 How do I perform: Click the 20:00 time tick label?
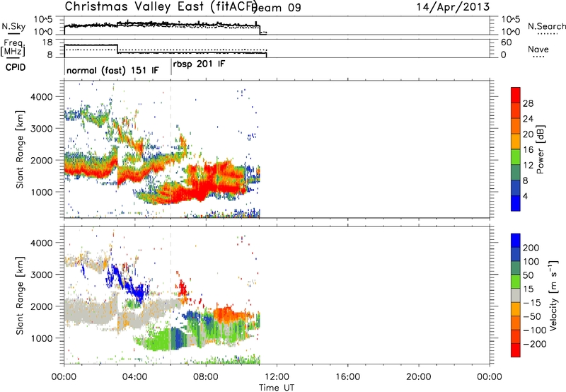coord(418,377)
